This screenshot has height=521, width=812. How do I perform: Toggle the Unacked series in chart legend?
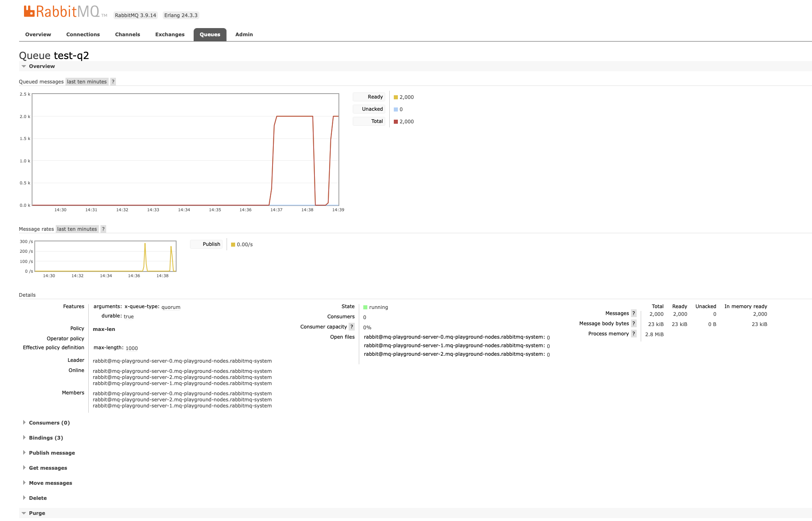pos(369,109)
